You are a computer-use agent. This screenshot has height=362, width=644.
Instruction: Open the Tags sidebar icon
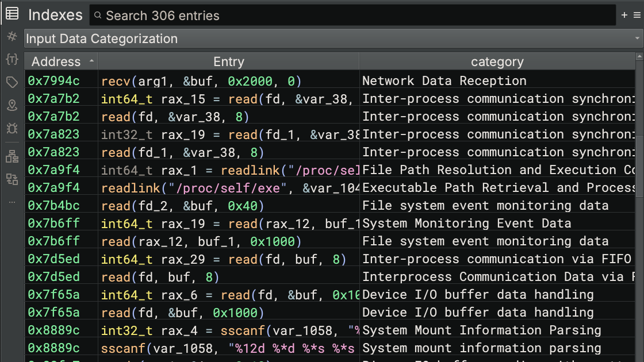click(x=12, y=82)
